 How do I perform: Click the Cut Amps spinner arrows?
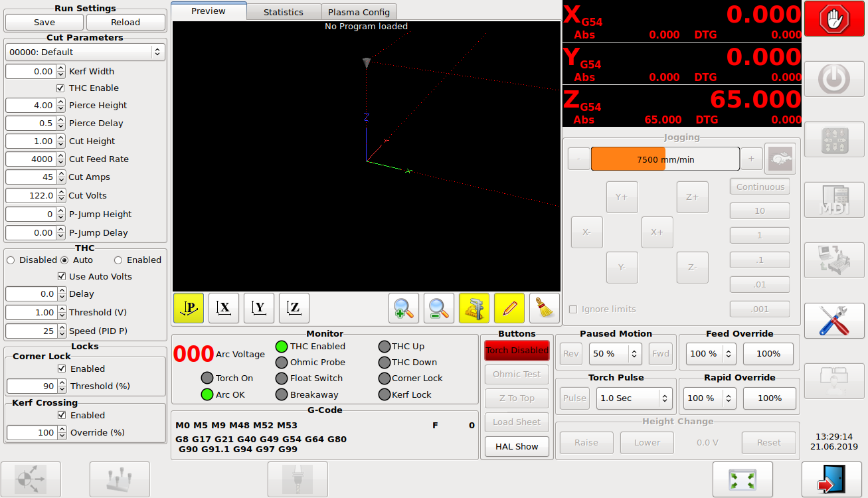pos(61,177)
